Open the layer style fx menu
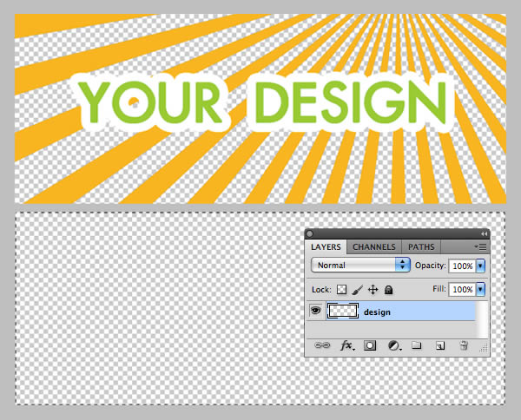Screen dimensions: 521x420 point(346,345)
